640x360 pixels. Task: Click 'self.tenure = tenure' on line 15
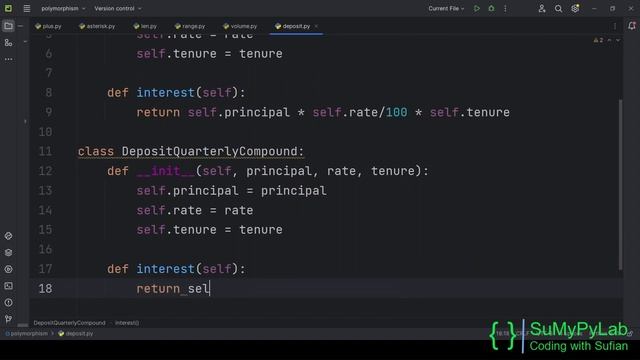click(209, 230)
